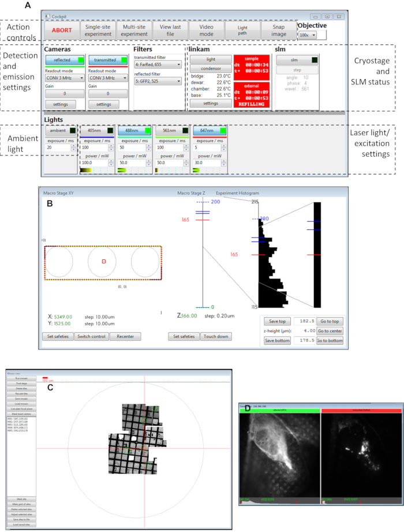
Task: Click the linkam condensor button
Action: 211,69
